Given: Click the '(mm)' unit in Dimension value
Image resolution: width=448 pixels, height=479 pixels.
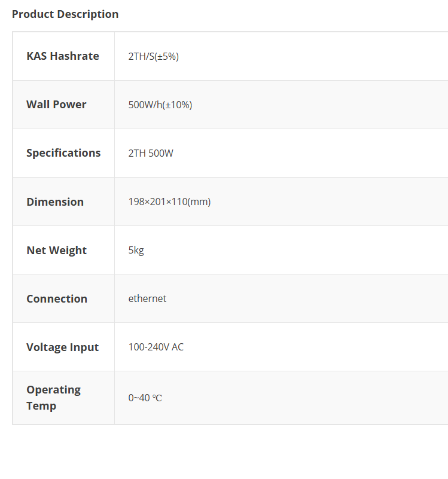Looking at the screenshot, I should coord(199,202).
